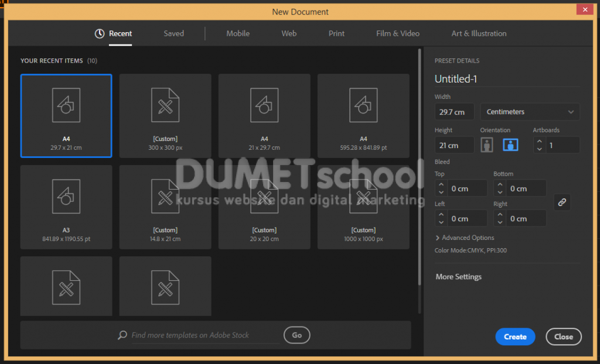Click the Go button for Adobe Stock
Image resolution: width=600 pixels, height=364 pixels.
coord(297,335)
